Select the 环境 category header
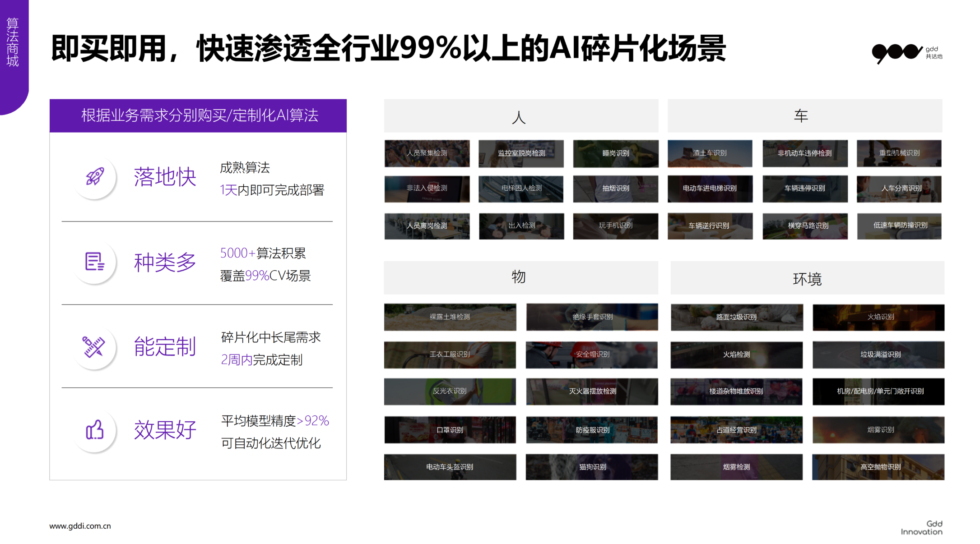Screen dimensions: 980x544 pos(807,277)
